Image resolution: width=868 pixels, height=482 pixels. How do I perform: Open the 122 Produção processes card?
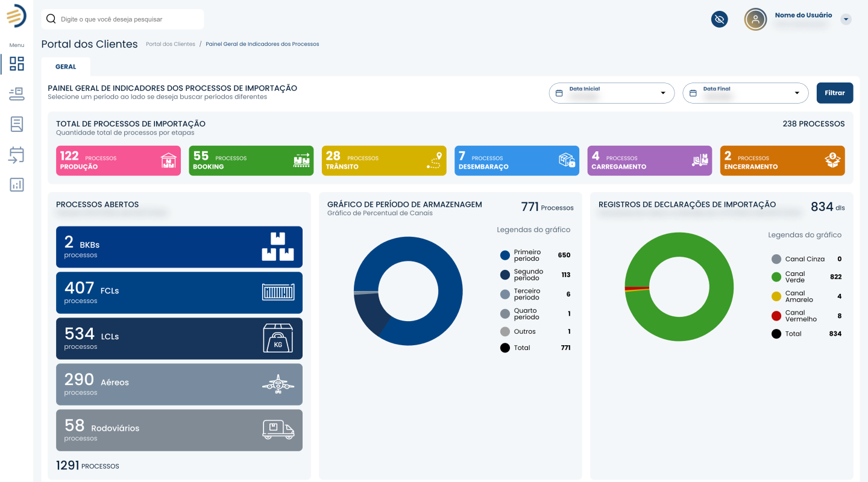(x=118, y=161)
